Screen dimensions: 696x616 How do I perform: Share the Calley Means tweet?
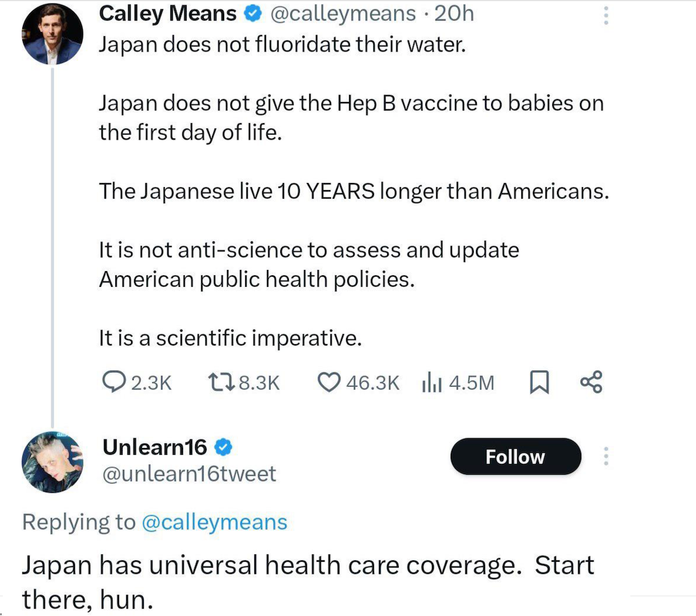tap(591, 382)
